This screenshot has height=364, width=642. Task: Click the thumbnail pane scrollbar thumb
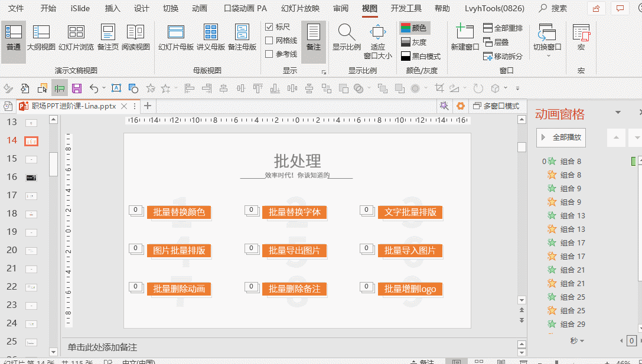53,164
